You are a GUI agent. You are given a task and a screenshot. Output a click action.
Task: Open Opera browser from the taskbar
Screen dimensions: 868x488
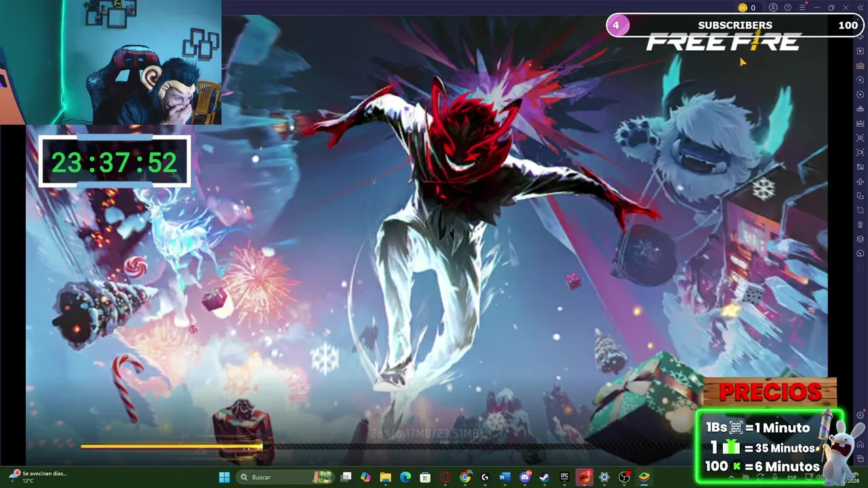446,477
